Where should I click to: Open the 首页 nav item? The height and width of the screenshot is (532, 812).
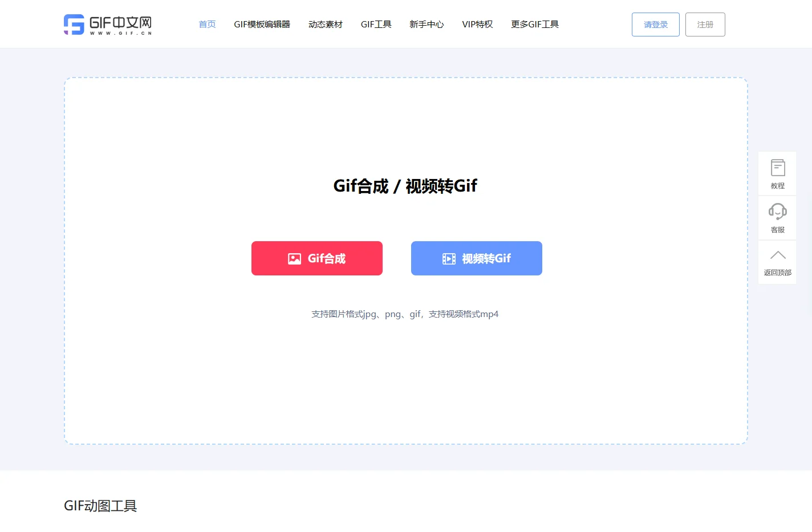coord(207,25)
